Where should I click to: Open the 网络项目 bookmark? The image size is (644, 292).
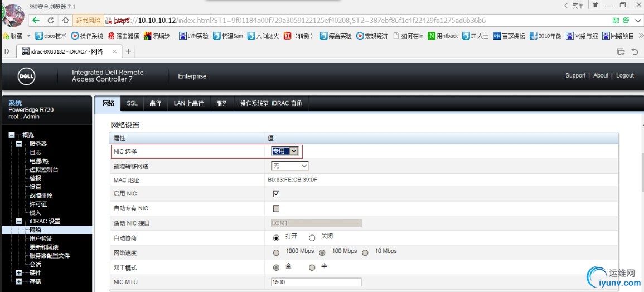click(618, 36)
